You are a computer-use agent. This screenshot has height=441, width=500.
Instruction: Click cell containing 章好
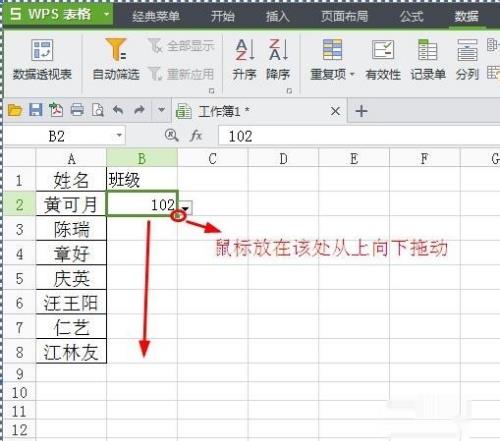(x=71, y=253)
